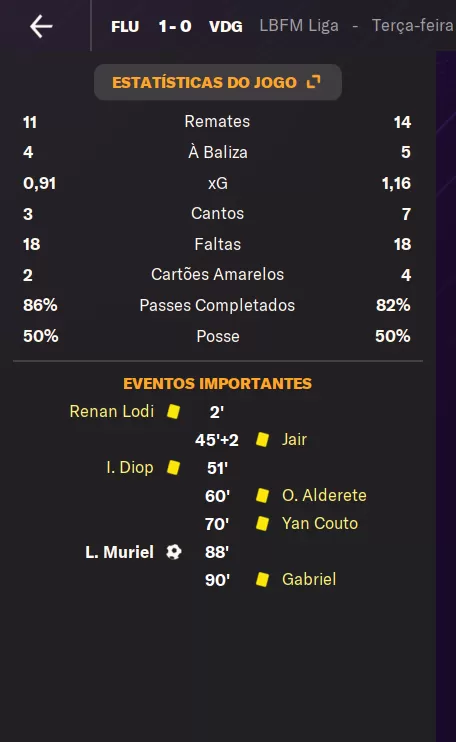Click O. Alderete's yellow card icon

[x=263, y=495]
